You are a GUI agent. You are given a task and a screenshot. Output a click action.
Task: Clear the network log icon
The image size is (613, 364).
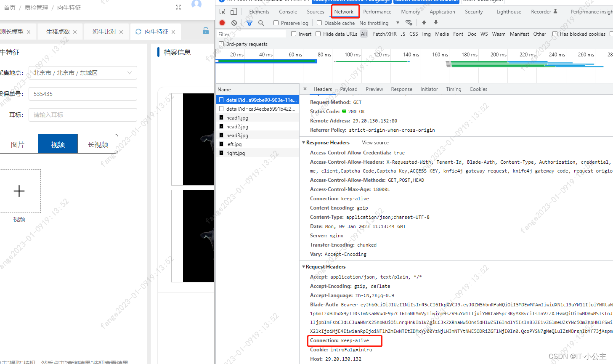234,23
